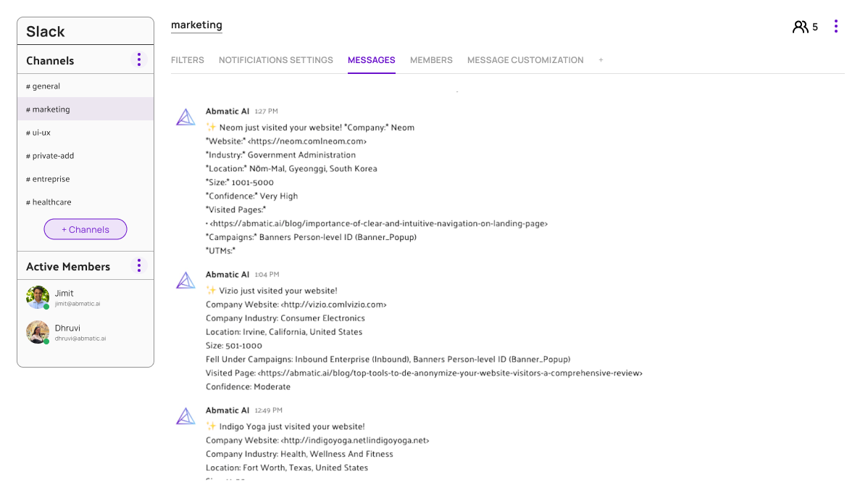Click the + Channels button
This screenshot has height=501, width=868.
pyautogui.click(x=85, y=229)
